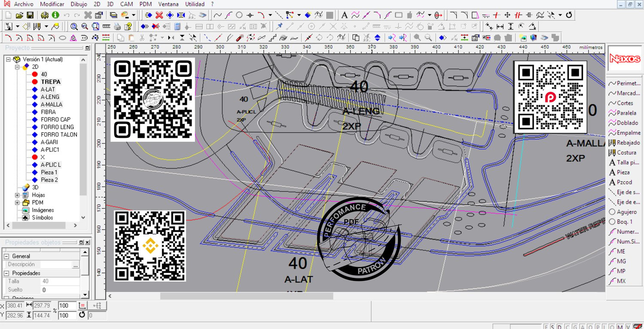This screenshot has width=644, height=329.
Task: Choose the Rebajado line type
Action: [x=624, y=143]
